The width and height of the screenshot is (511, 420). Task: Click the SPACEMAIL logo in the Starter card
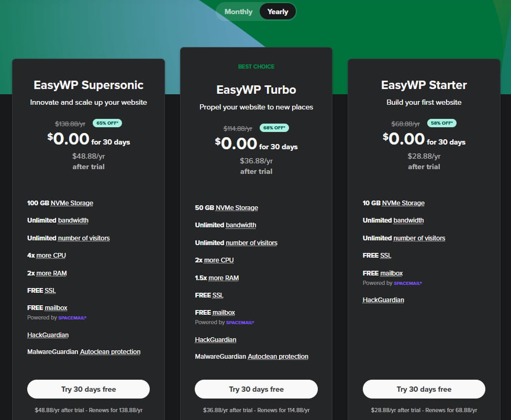pos(407,283)
